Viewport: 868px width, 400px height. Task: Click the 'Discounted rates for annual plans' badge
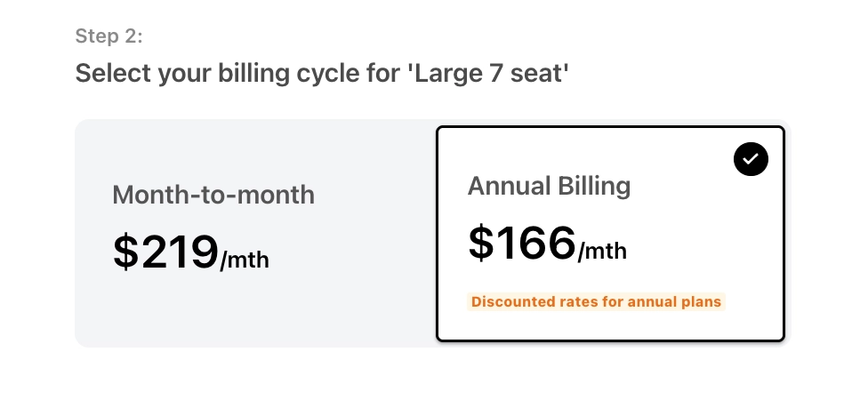(596, 302)
